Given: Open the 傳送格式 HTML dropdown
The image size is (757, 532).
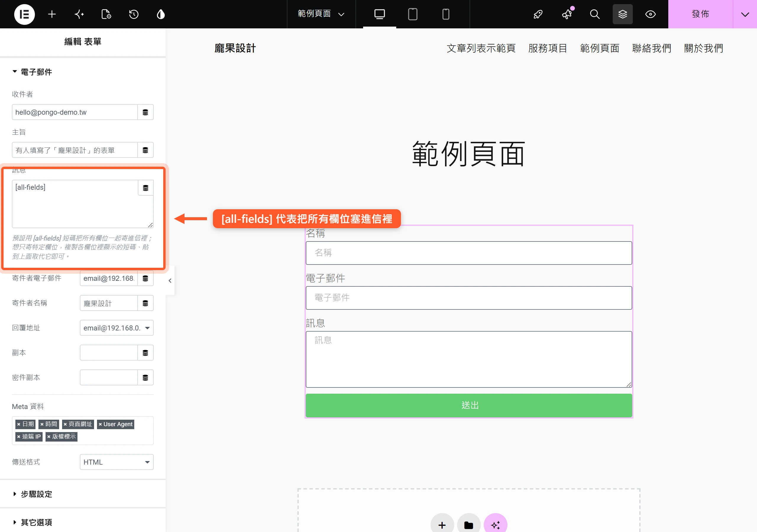Looking at the screenshot, I should pos(117,462).
